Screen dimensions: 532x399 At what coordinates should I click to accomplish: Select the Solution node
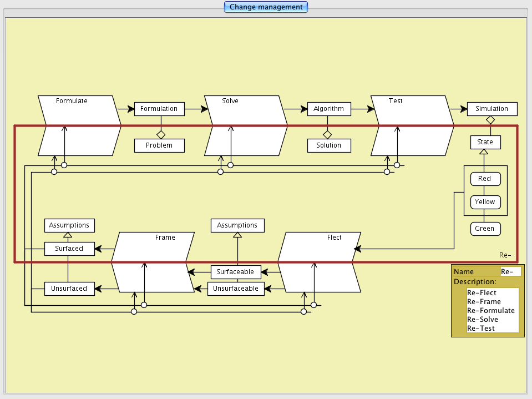pos(329,145)
